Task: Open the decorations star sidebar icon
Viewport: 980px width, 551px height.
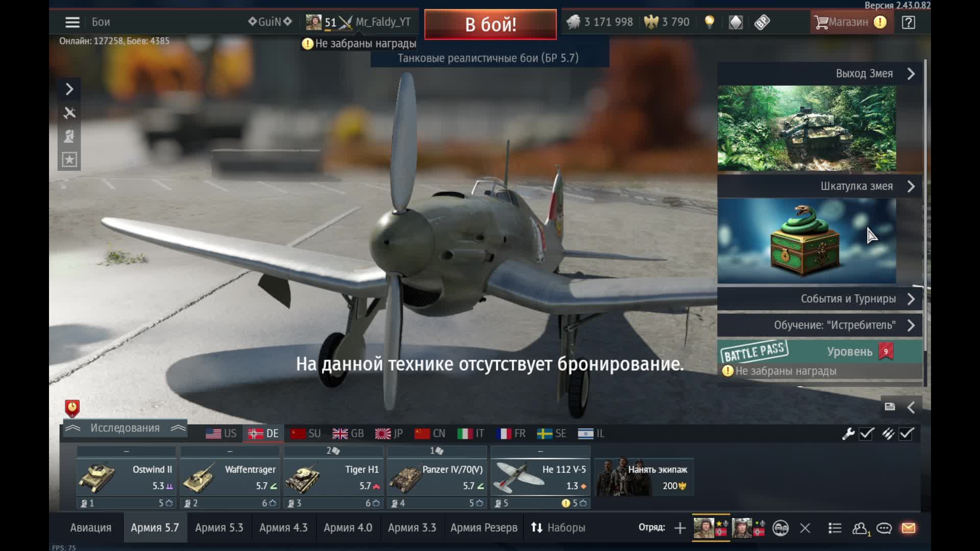Action: coord(69,160)
